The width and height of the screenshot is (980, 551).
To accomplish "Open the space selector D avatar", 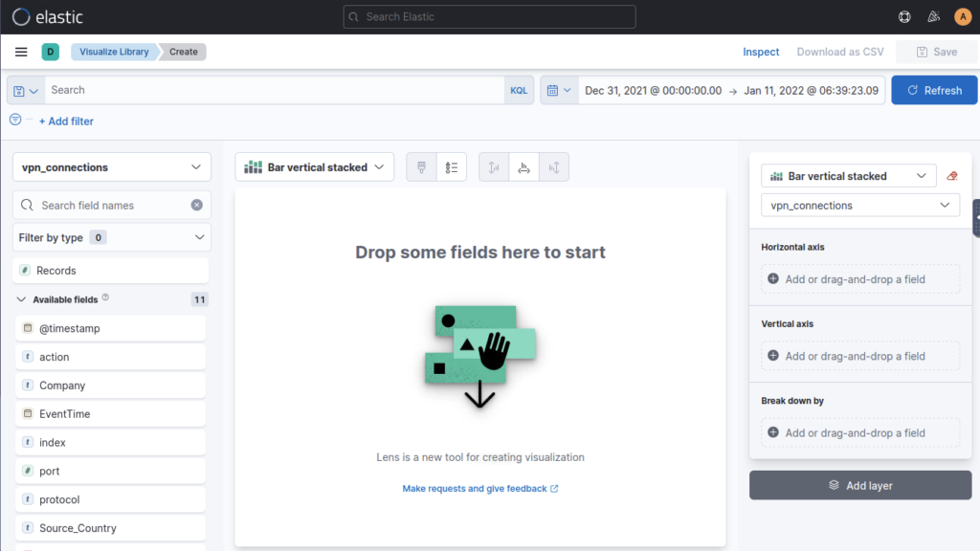I will click(51, 52).
